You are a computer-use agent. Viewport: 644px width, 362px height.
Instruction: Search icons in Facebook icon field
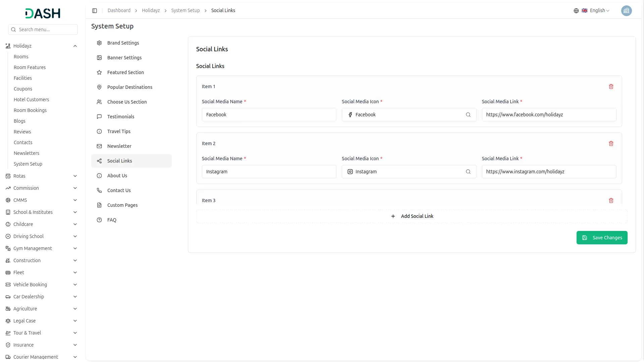click(x=468, y=115)
